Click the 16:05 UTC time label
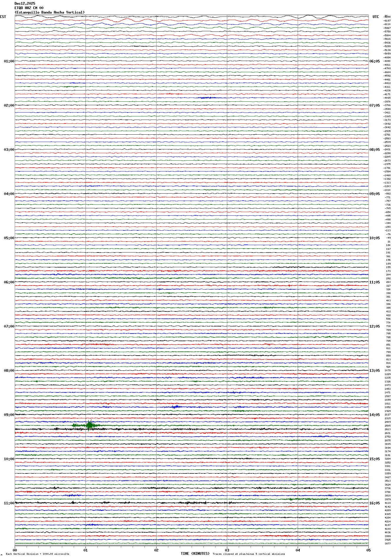This screenshot has height=558, width=392. coord(374,503)
